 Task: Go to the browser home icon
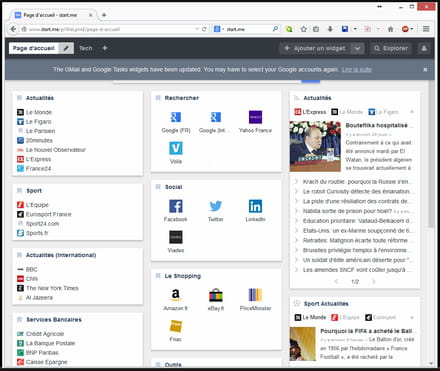coord(390,29)
